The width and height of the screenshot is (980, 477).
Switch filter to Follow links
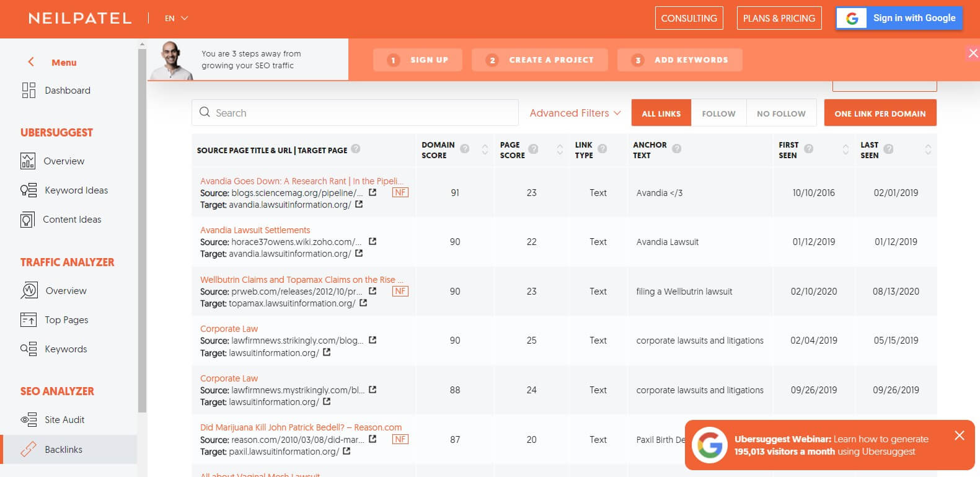point(718,114)
